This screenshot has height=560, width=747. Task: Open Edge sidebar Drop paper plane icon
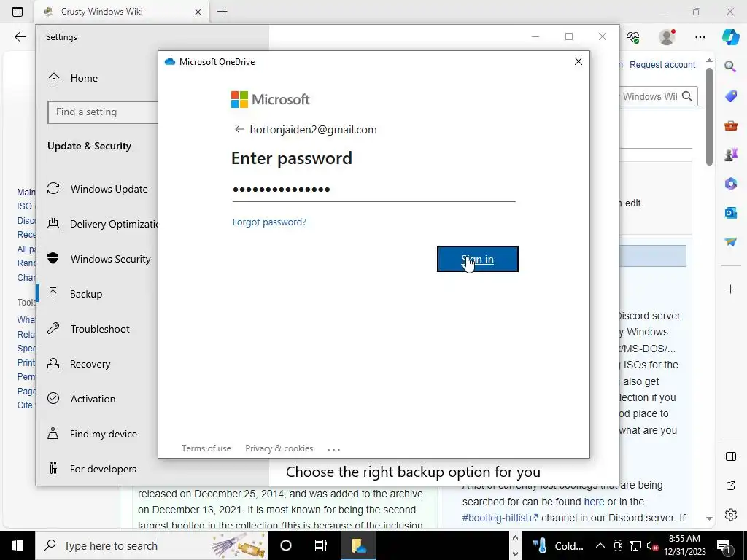(x=730, y=242)
